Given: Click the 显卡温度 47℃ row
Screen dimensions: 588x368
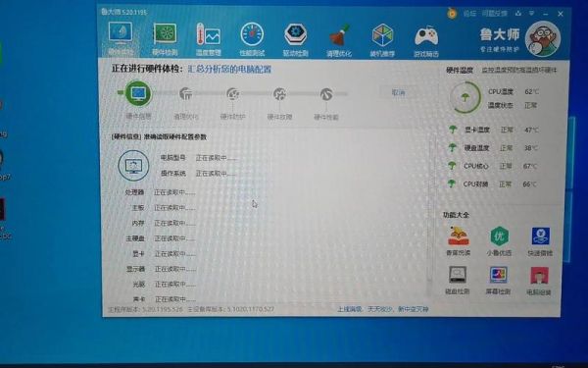Looking at the screenshot, I should [494, 130].
